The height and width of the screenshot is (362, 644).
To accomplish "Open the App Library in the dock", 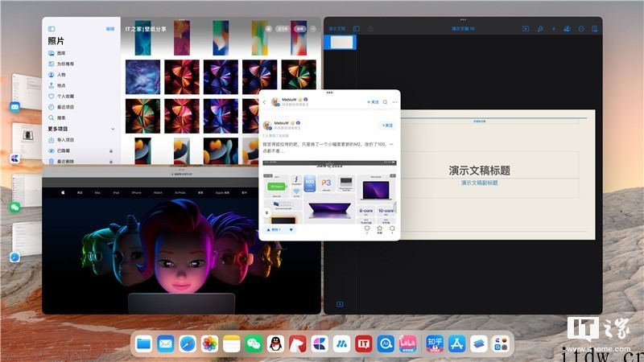I will tap(501, 344).
